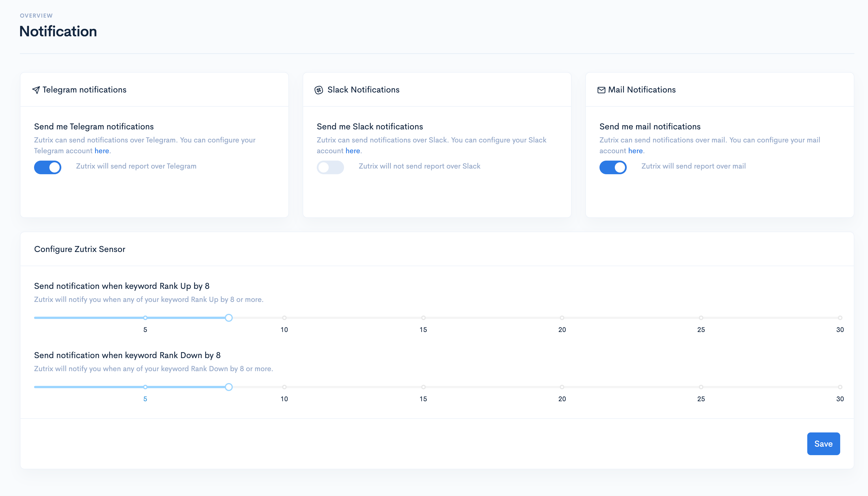Click the Mail envelope icon
Screen dimensions: 868x496
pyautogui.click(x=601, y=90)
